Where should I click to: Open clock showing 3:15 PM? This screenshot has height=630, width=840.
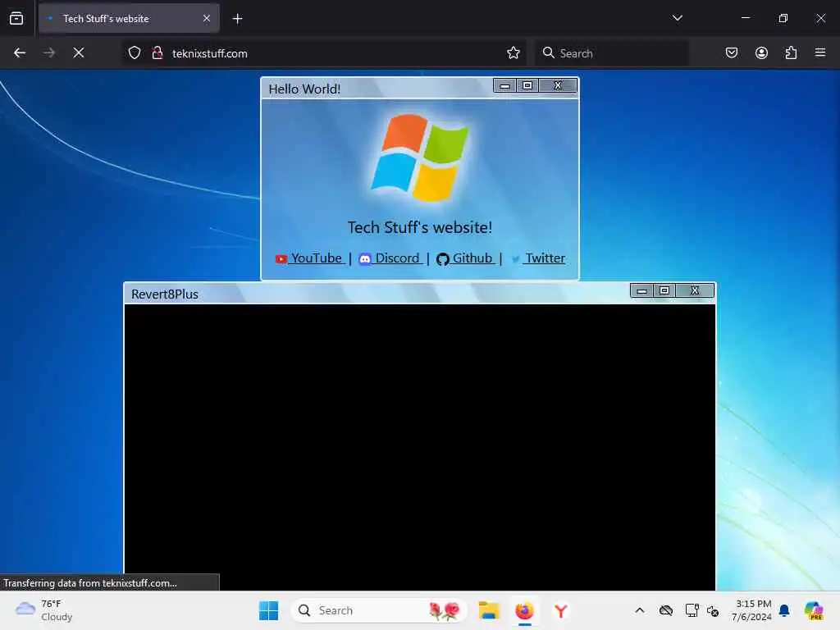tap(752, 610)
